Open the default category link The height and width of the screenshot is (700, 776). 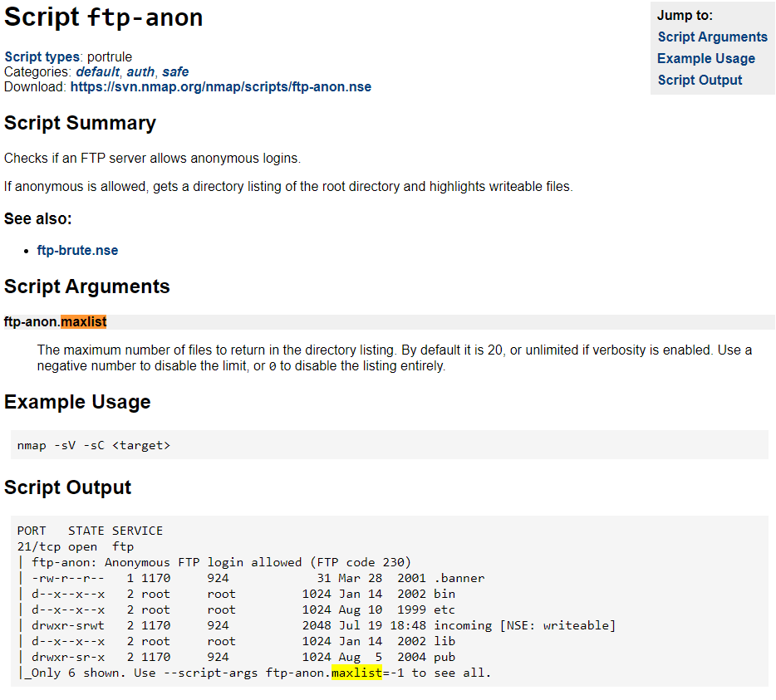coord(97,71)
